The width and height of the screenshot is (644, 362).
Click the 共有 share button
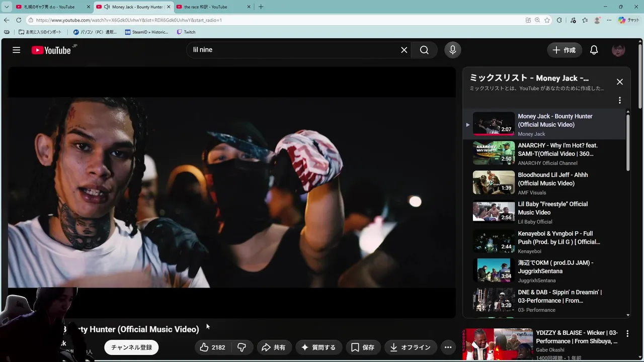point(274,347)
